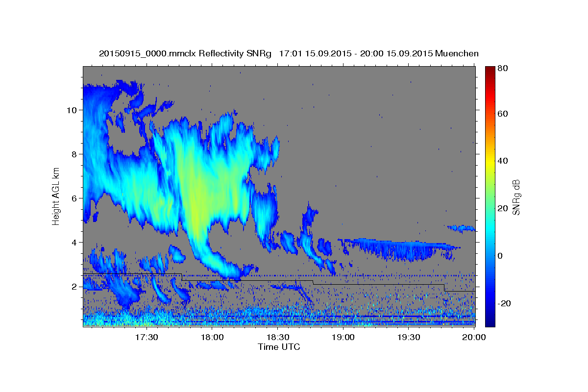Click the height tick label 6
The height and width of the screenshot is (392, 588).
click(74, 198)
